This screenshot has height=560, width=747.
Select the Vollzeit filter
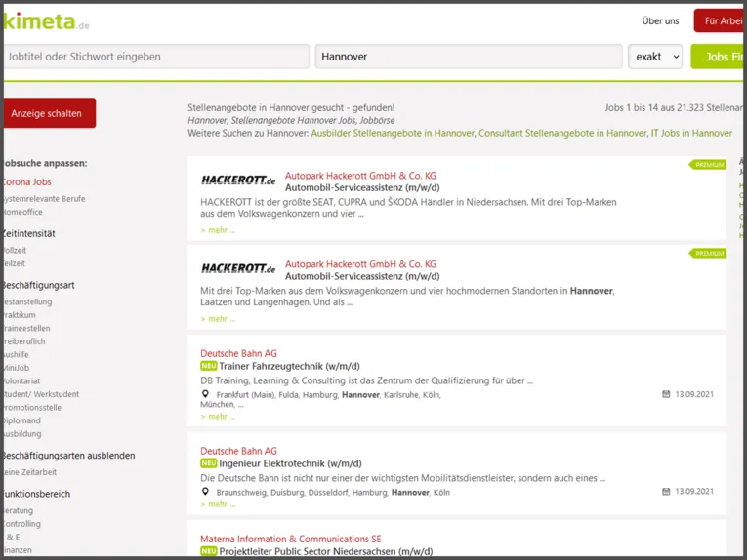(16, 251)
